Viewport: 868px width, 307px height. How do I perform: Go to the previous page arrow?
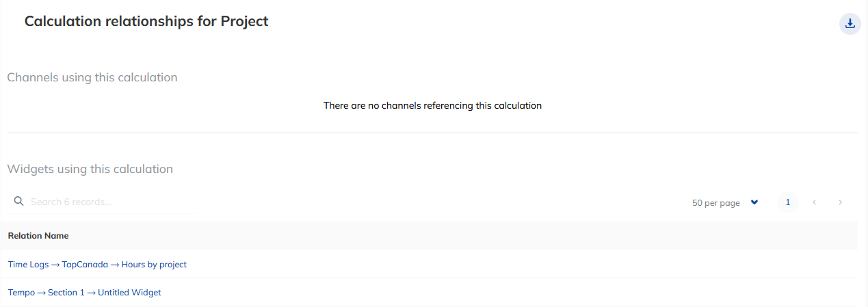coord(814,202)
